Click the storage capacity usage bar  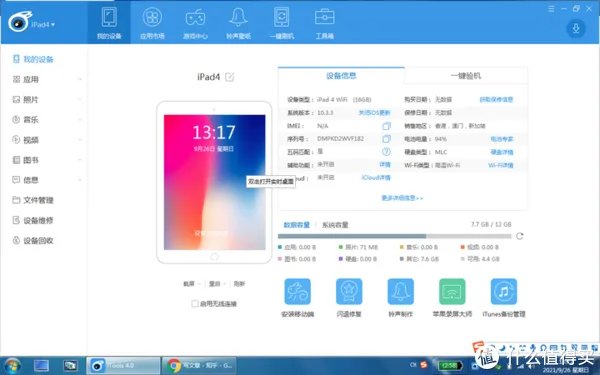click(395, 236)
